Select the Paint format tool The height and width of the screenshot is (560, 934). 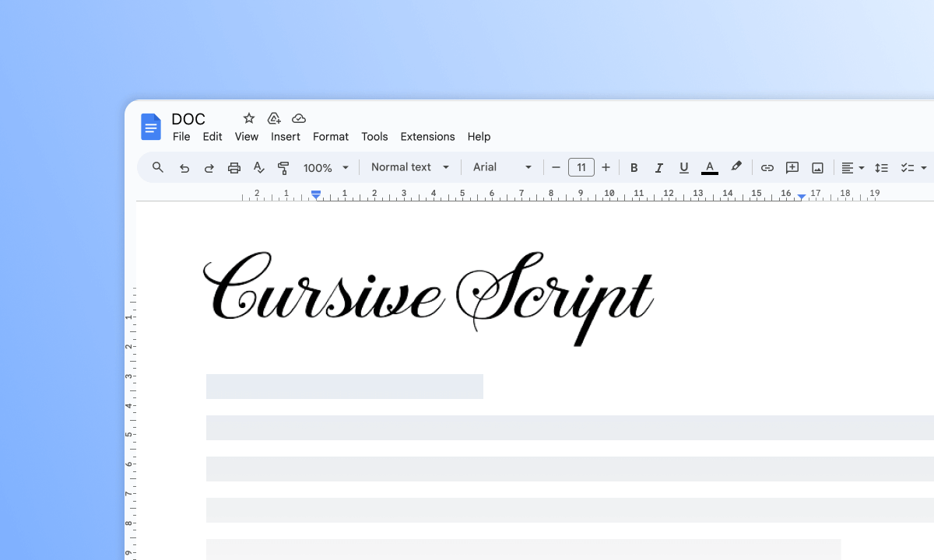[x=284, y=167]
